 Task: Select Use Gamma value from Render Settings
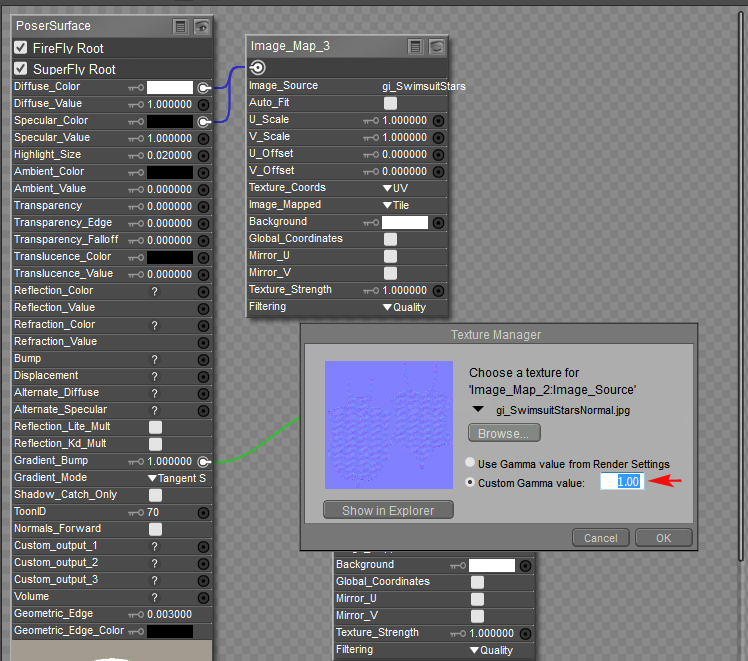(x=472, y=464)
